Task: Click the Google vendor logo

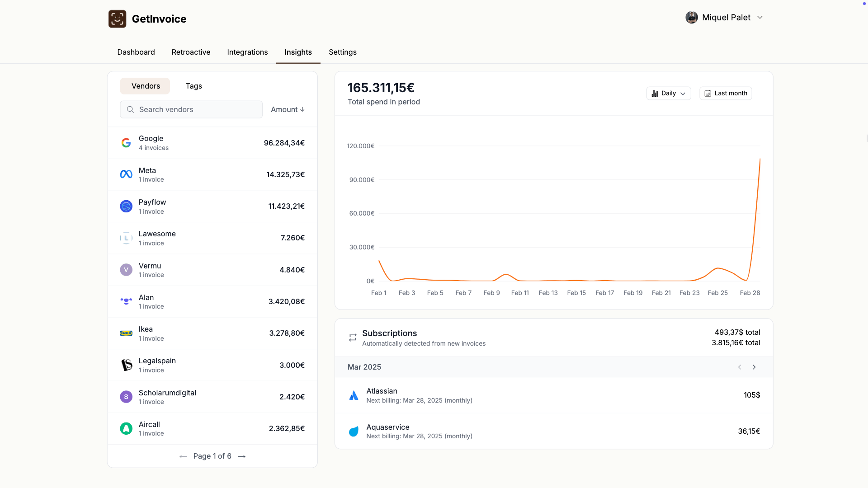Action: (x=126, y=143)
